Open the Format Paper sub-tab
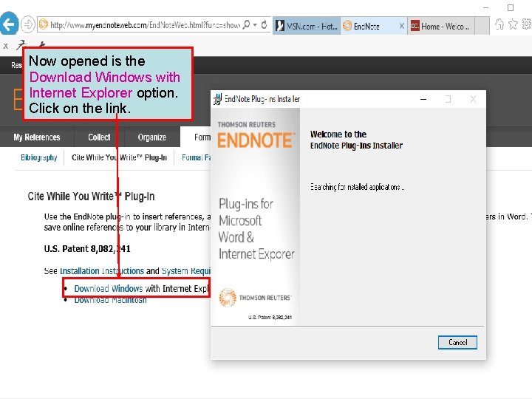Image resolution: width=532 pixels, height=399 pixels. 196,157
